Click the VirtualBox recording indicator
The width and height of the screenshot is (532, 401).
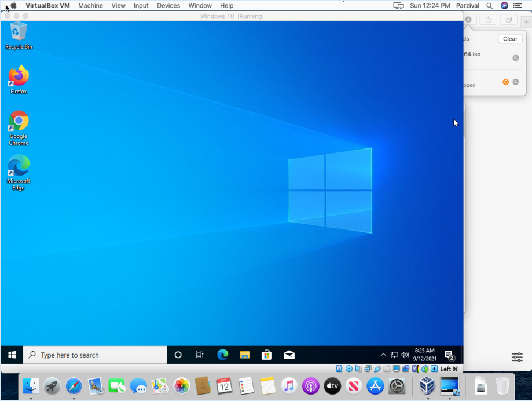[406, 369]
